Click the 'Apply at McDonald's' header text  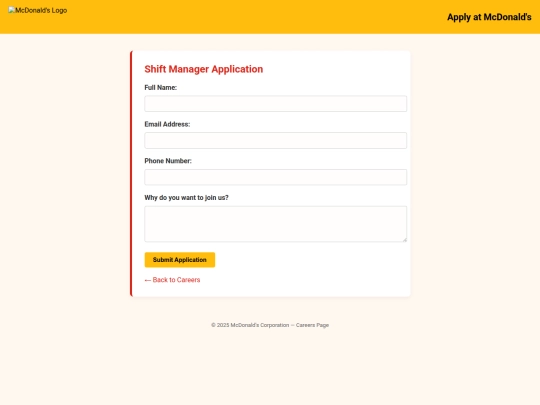[x=489, y=17]
